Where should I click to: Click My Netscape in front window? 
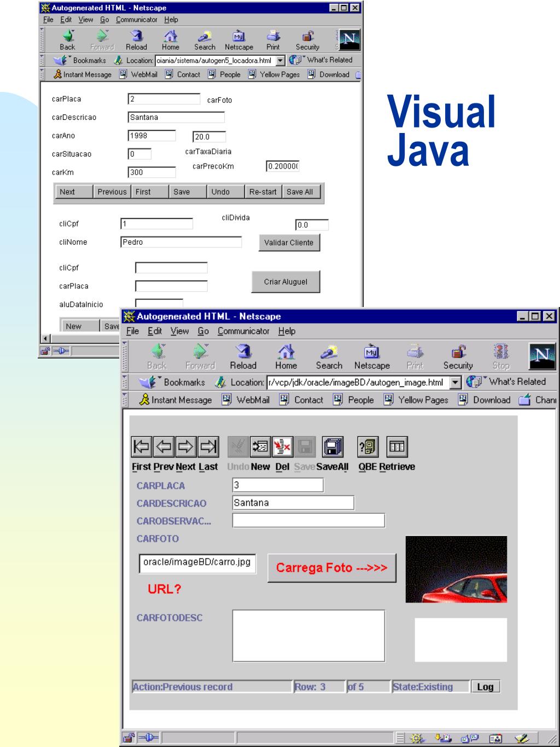[372, 356]
